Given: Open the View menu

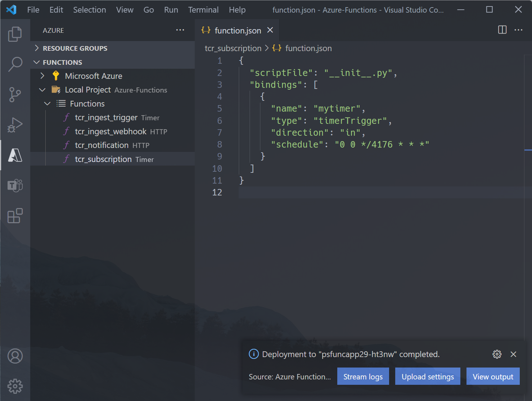Looking at the screenshot, I should (x=125, y=10).
